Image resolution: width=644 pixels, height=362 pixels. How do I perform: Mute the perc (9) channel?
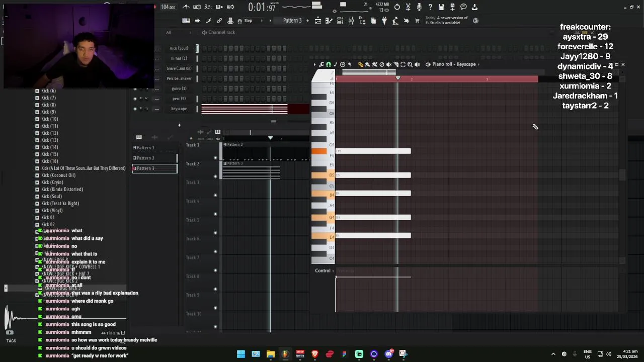click(135, 99)
